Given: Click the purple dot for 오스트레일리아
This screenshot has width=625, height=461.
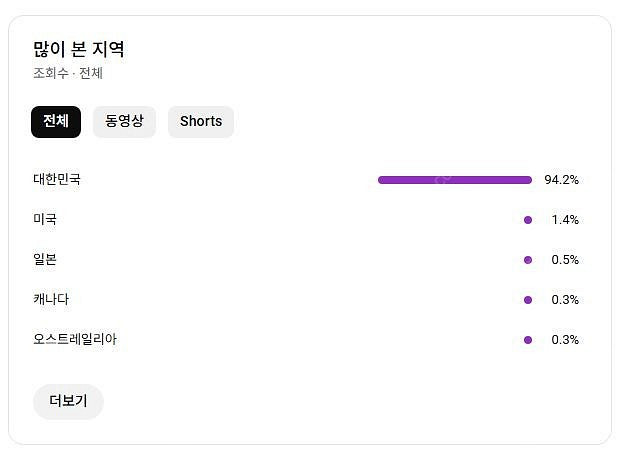Looking at the screenshot, I should (528, 340).
